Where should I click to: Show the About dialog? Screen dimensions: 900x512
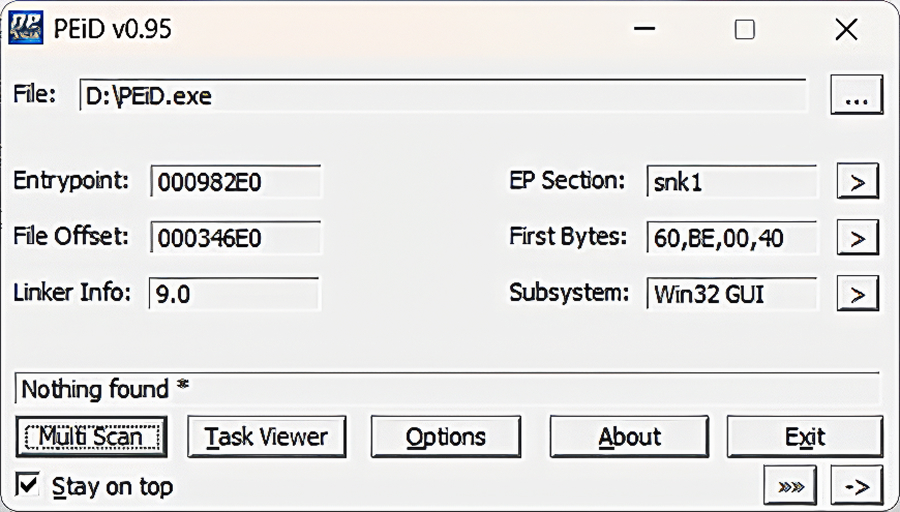[629, 437]
